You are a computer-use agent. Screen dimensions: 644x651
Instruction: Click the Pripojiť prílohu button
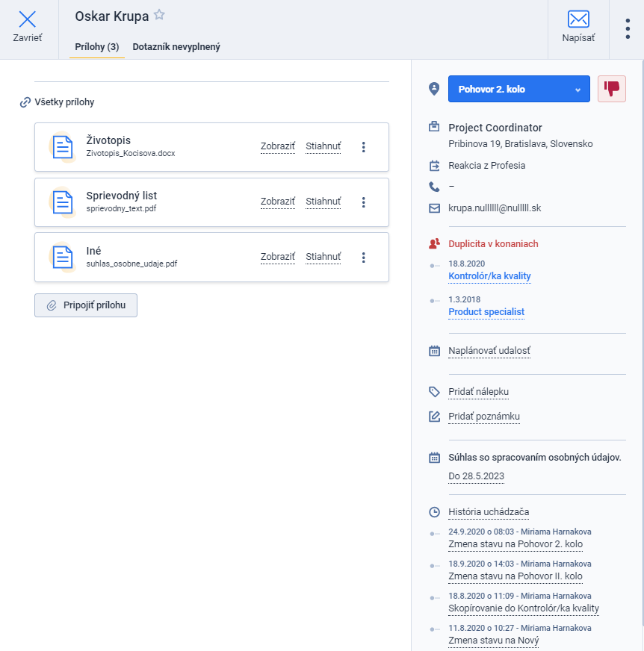[x=86, y=305]
